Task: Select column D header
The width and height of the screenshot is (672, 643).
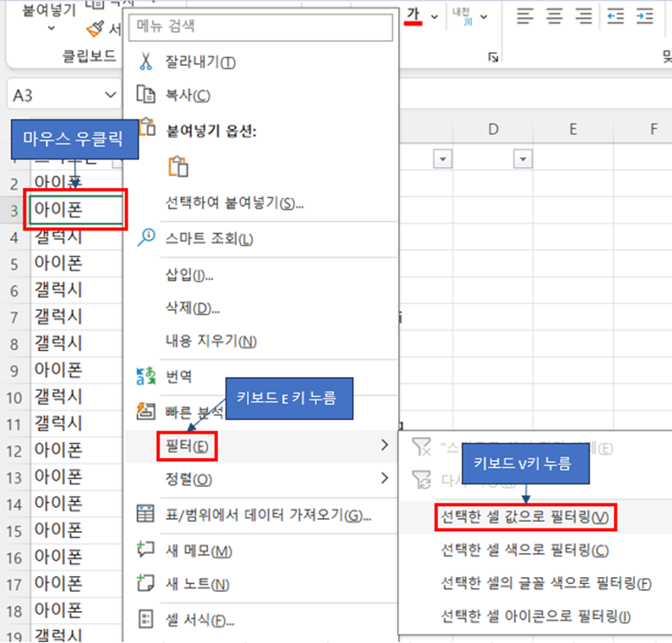Action: click(493, 128)
